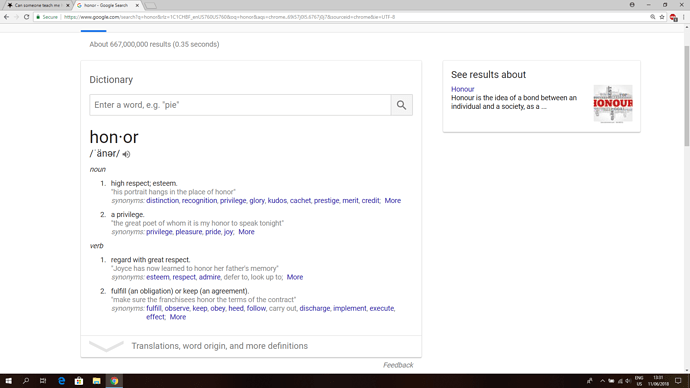Image resolution: width=690 pixels, height=388 pixels.
Task: Close the 'Can someone teach me' tab
Action: coord(68,5)
